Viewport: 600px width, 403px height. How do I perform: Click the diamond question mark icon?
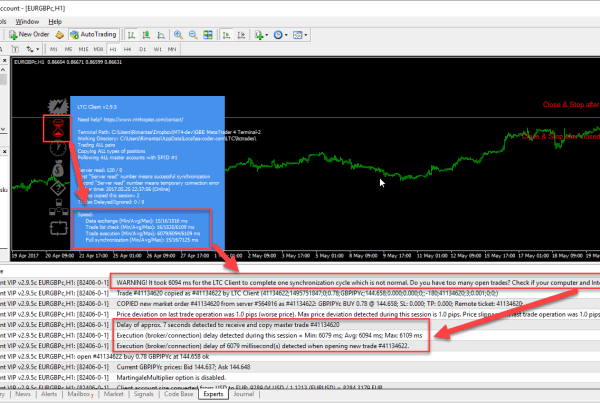point(58,188)
